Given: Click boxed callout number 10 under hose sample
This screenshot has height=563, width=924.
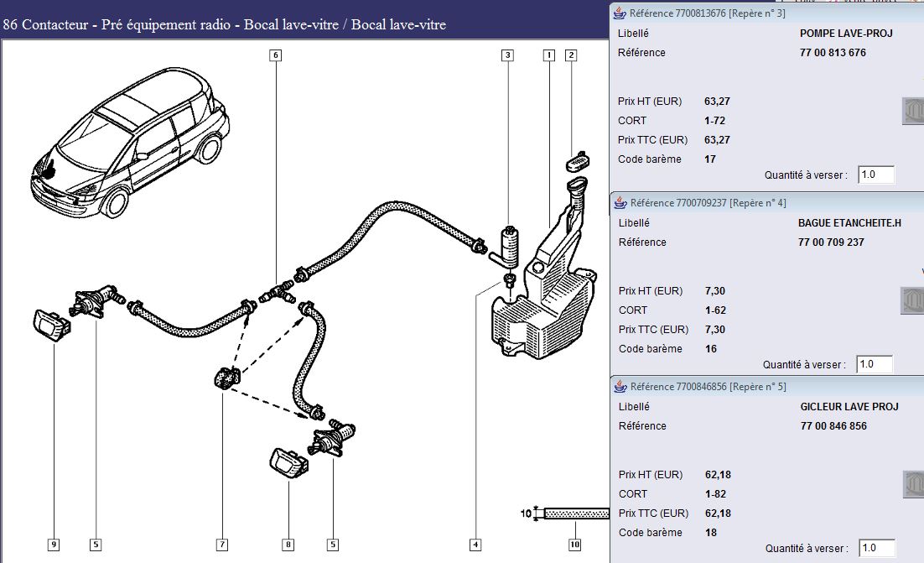Looking at the screenshot, I should pos(574,545).
